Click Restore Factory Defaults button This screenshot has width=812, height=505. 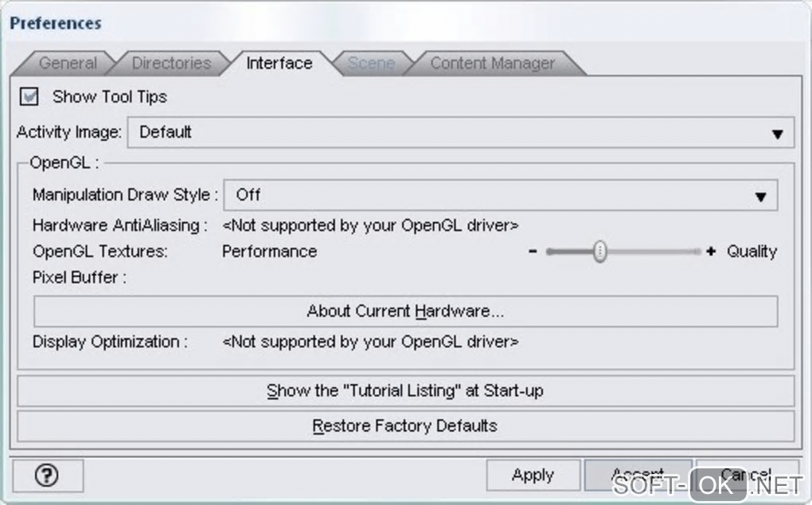405,425
